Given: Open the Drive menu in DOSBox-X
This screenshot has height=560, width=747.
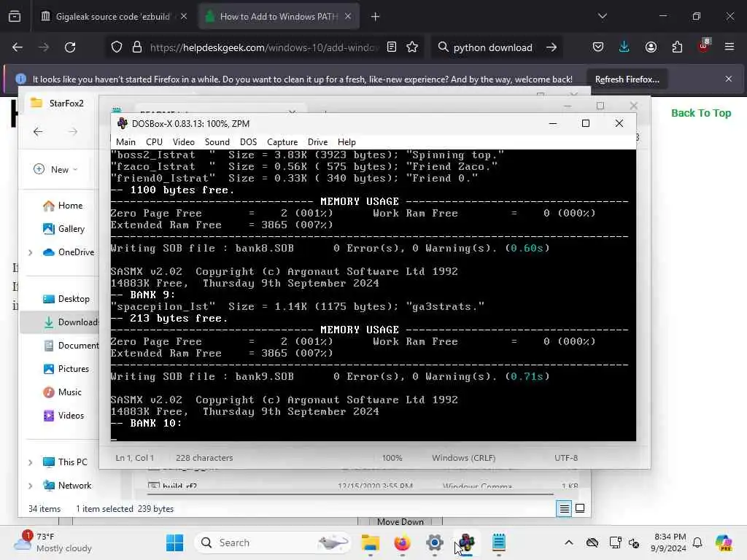Looking at the screenshot, I should coord(317,142).
